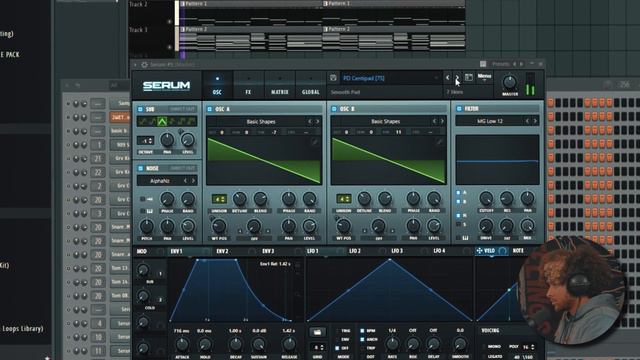
Task: Click the POLY voice count stepper
Action: [528, 347]
